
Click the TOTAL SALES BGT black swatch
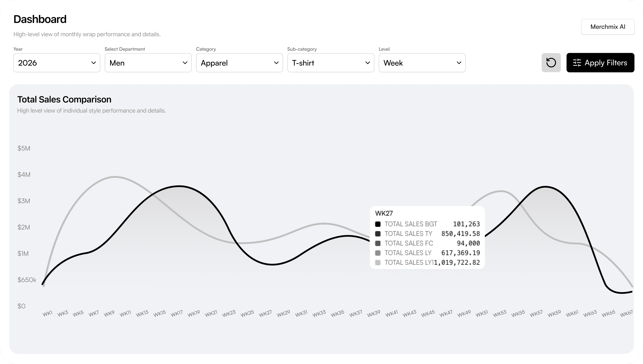pos(378,224)
